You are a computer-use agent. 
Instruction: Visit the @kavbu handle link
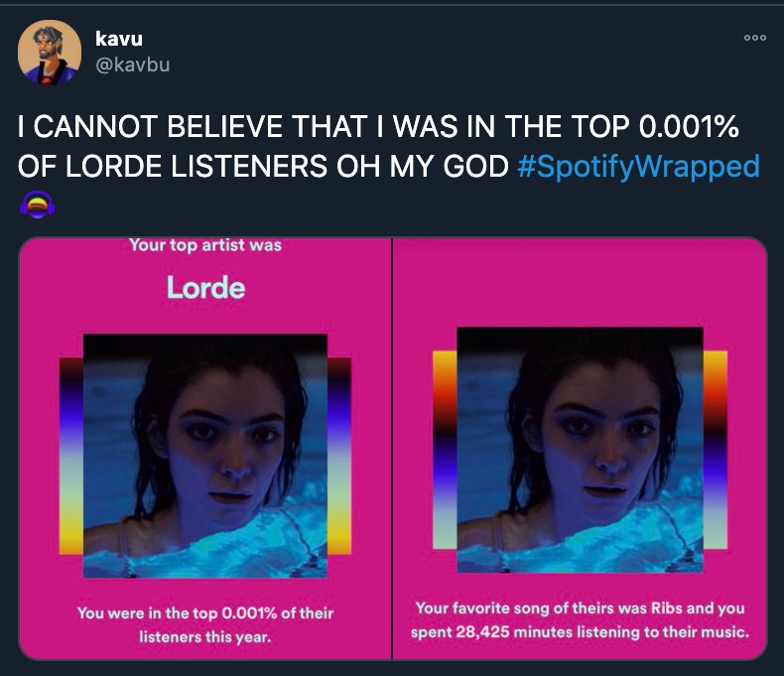(x=133, y=65)
